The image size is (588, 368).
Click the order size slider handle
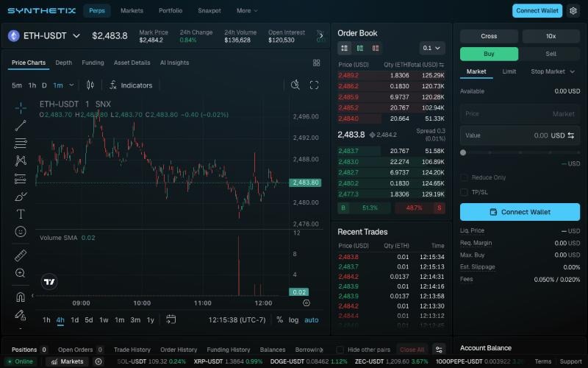463,152
